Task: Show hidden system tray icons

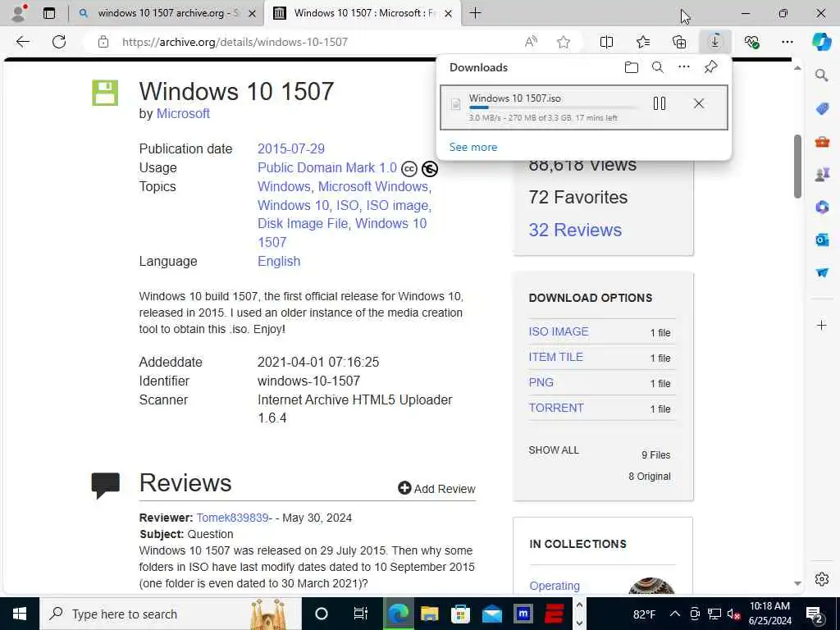Action: (x=675, y=614)
